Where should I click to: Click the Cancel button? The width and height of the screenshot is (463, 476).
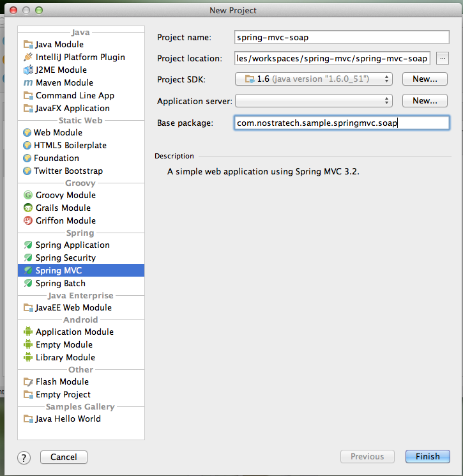(x=64, y=457)
